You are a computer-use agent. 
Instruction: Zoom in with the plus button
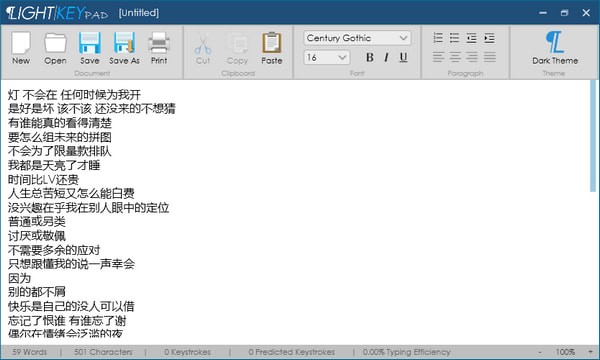[x=590, y=352]
